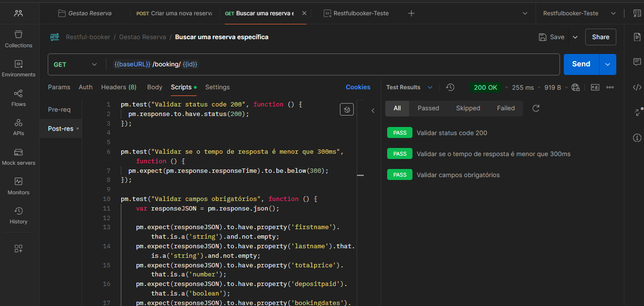Image resolution: width=644 pixels, height=306 pixels.
Task: Select the Pre-req script tab
Action: click(59, 110)
